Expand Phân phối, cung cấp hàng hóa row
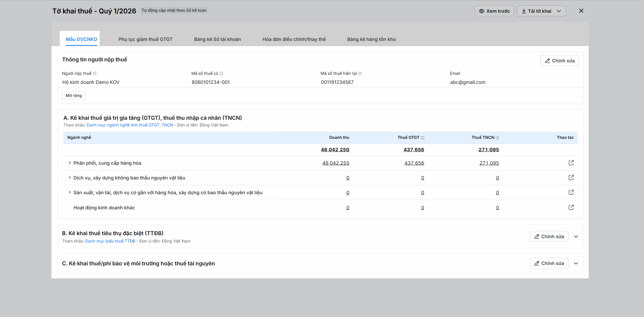Image resolution: width=644 pixels, height=317 pixels. [70, 163]
